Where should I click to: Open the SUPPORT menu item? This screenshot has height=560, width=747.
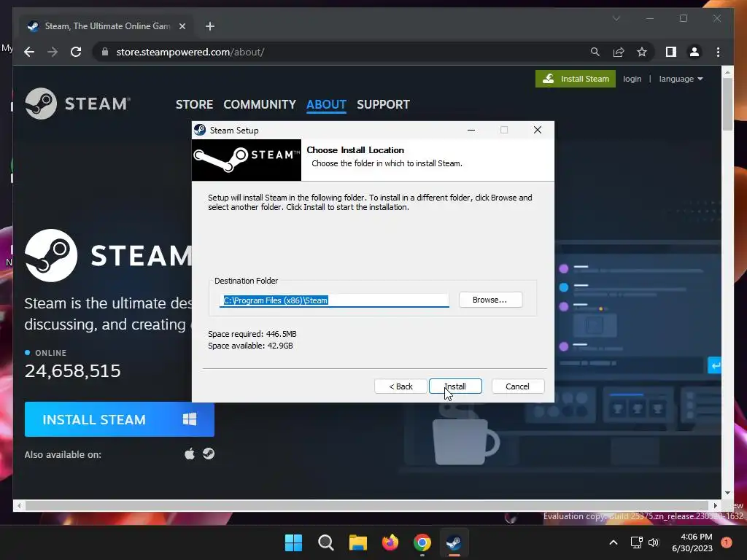click(383, 104)
